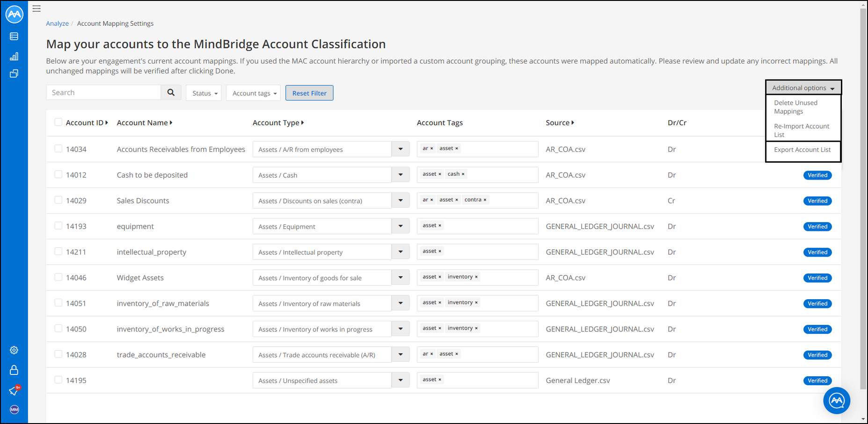Sort by Account Name column
Image resolution: width=868 pixels, height=424 pixels.
(x=145, y=122)
